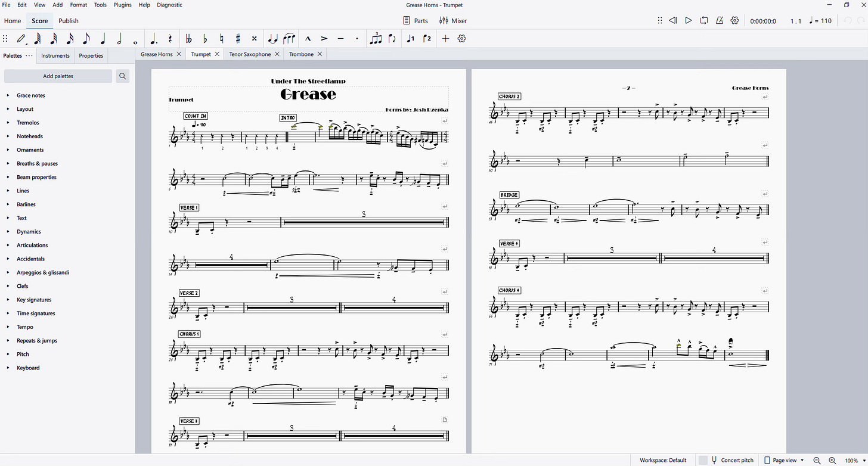This screenshot has height=466, width=868.
Task: Select the 32nd note duration
Action: tap(54, 39)
